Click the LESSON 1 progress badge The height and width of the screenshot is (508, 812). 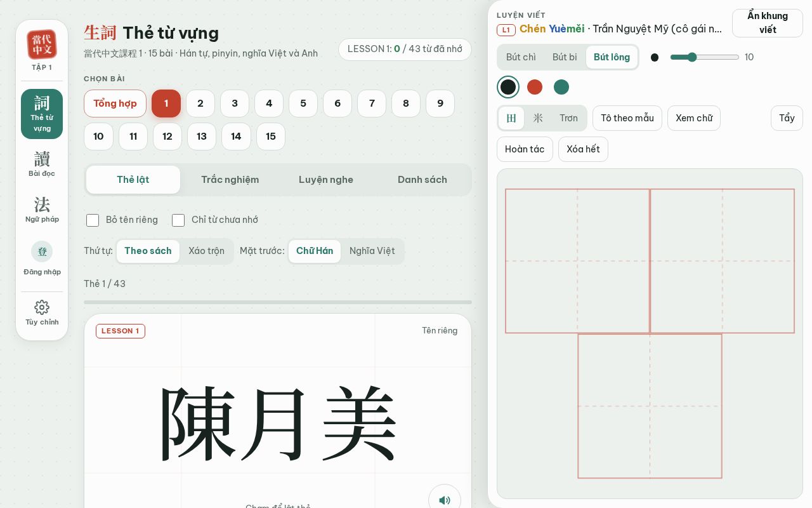[405, 49]
